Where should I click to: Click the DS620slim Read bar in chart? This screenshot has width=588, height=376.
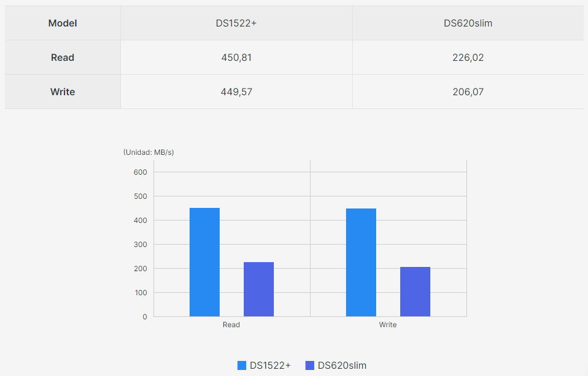259,289
